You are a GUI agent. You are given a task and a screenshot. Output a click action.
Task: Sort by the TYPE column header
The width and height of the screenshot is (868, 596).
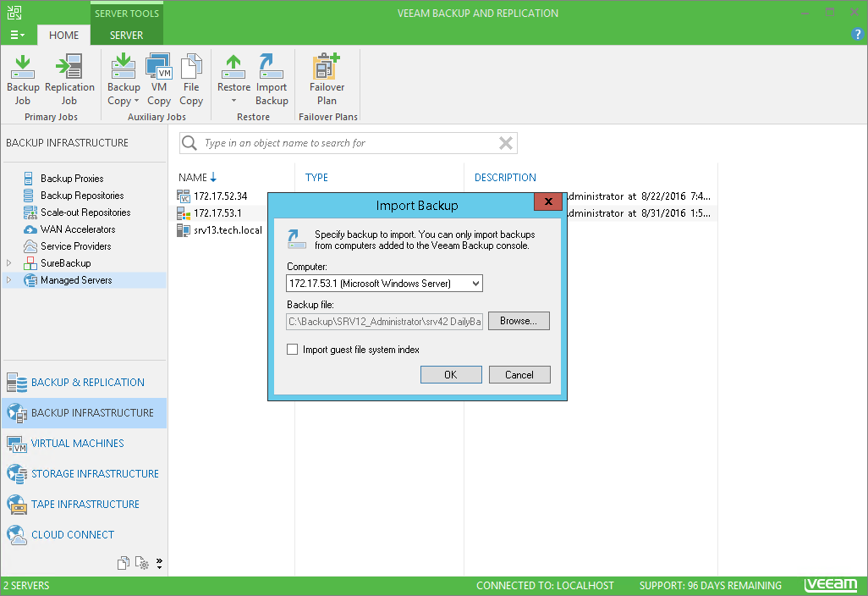tap(316, 177)
